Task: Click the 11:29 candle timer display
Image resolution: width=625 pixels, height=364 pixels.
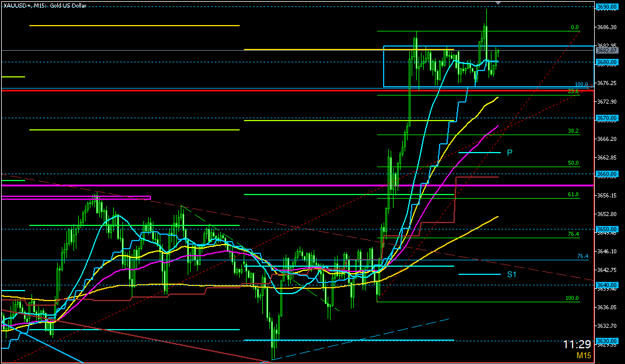Action: click(578, 344)
